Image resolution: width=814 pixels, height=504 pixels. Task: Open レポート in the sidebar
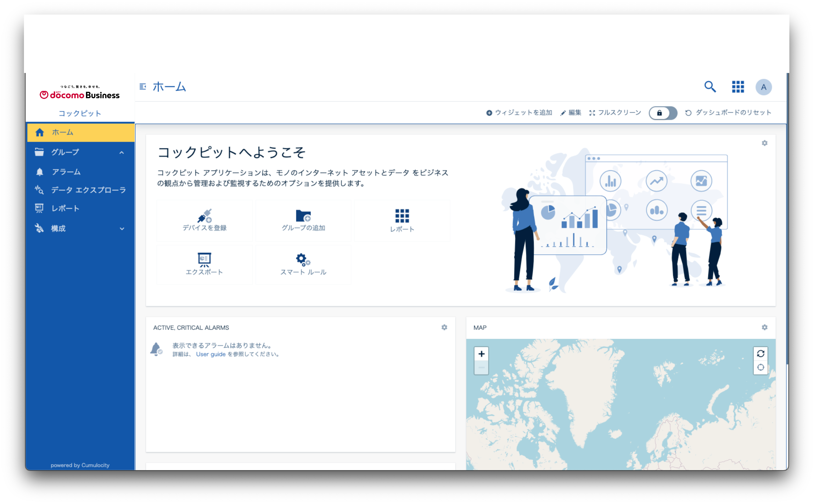click(80, 208)
